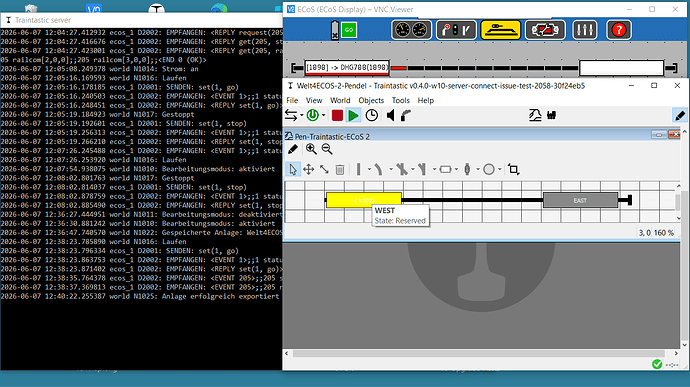Select the move tile tool
This screenshot has height=387, width=690.
pyautogui.click(x=308, y=169)
